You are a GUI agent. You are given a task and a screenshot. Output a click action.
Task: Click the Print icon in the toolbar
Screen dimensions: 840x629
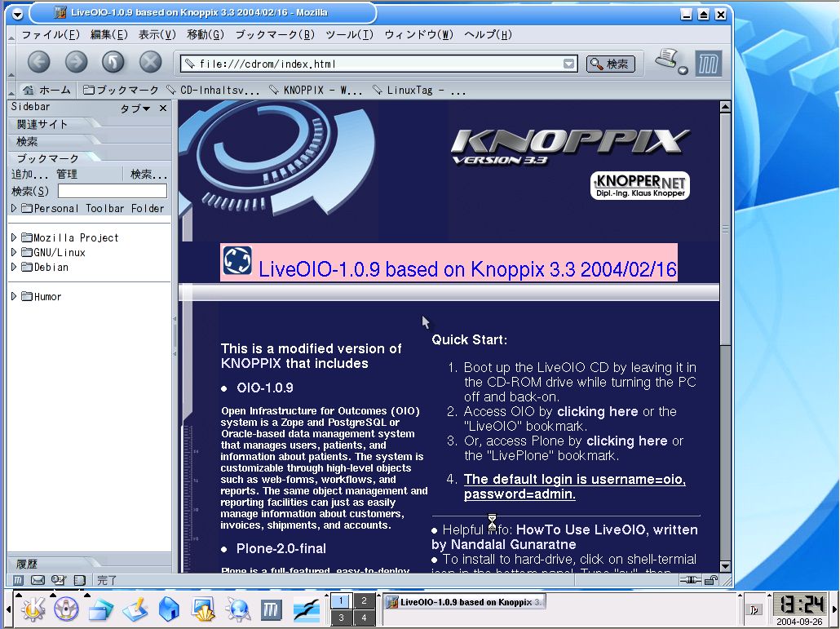(667, 60)
